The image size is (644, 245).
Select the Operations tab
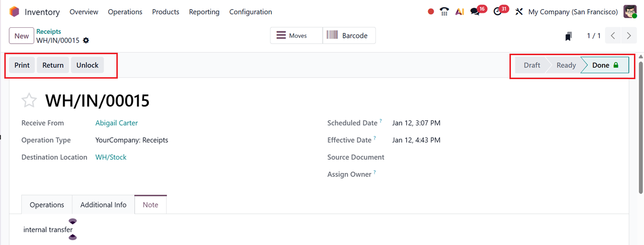(x=47, y=205)
